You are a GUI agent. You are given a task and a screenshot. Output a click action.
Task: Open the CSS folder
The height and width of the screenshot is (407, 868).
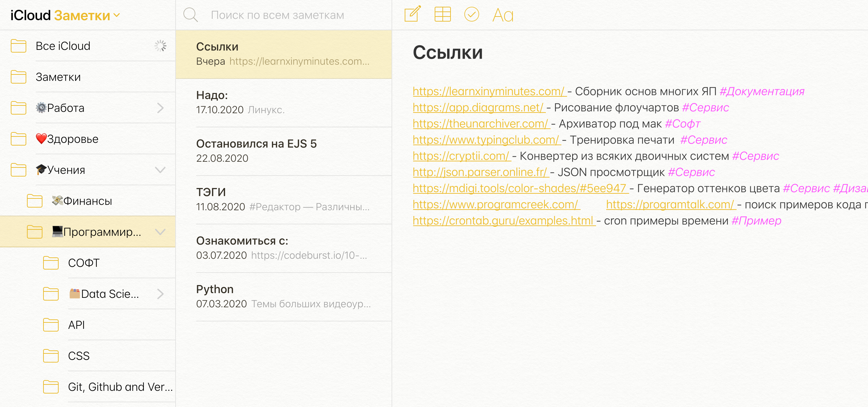click(x=79, y=356)
